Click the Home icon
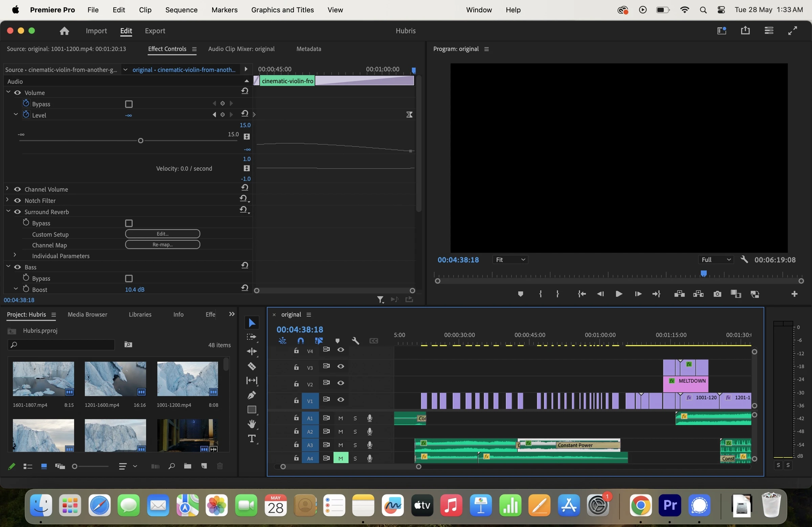This screenshot has height=527, width=812. click(64, 31)
